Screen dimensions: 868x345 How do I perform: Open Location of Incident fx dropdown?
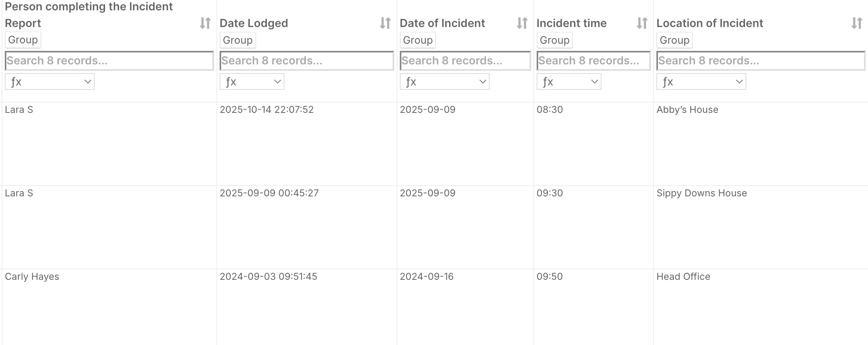[x=701, y=82]
